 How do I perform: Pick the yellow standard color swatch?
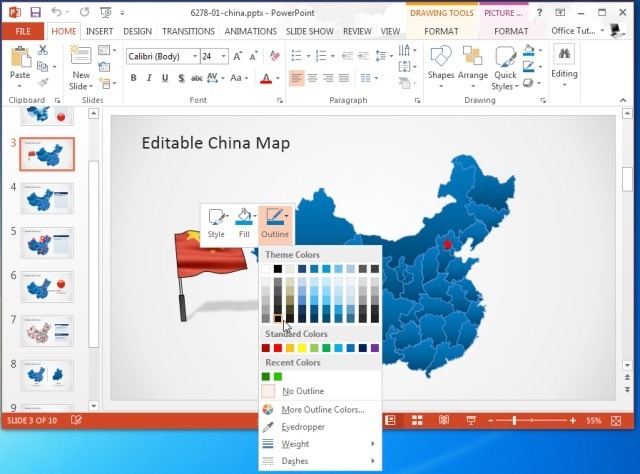[302, 348]
